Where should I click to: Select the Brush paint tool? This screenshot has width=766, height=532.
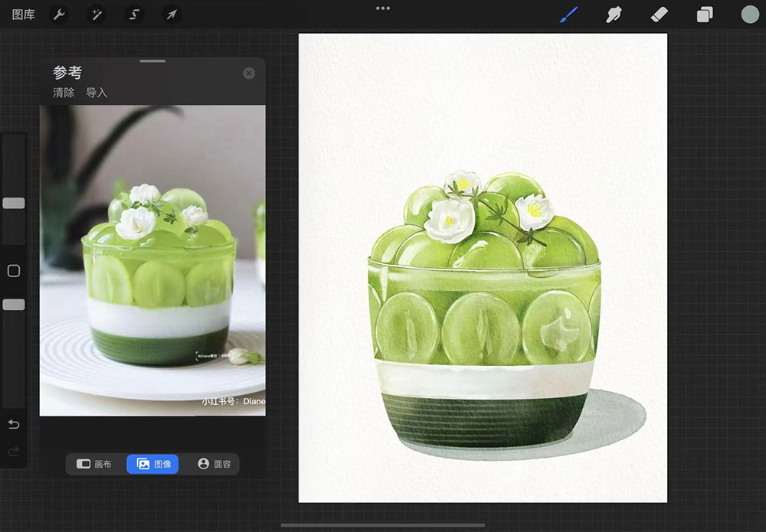pos(568,15)
